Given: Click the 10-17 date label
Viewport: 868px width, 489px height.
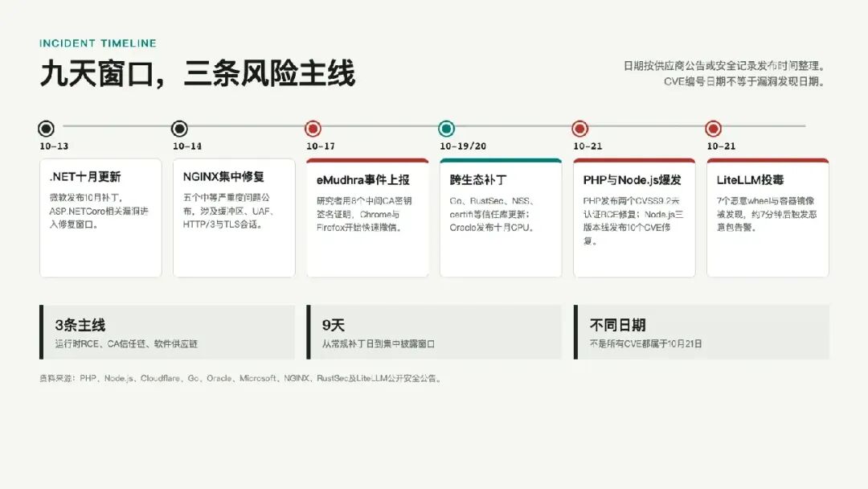Looking at the screenshot, I should pyautogui.click(x=321, y=146).
